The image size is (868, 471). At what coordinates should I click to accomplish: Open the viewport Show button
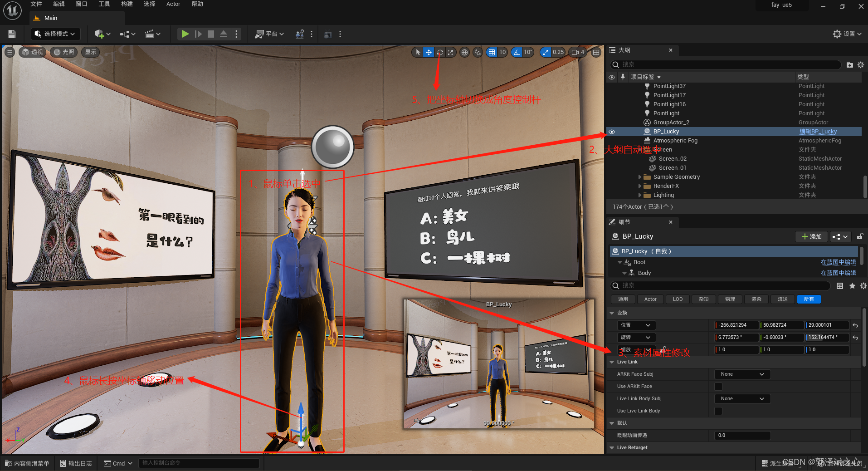point(91,52)
